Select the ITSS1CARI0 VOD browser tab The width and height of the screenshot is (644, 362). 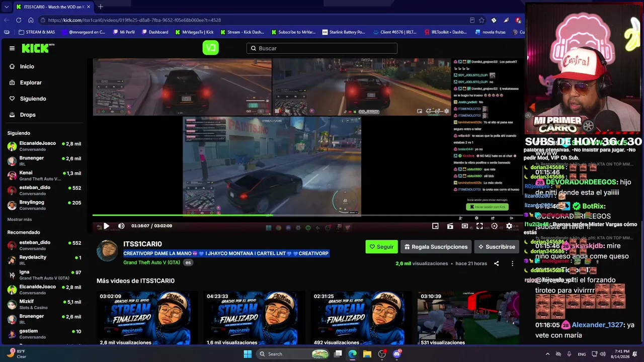[x=53, y=7]
